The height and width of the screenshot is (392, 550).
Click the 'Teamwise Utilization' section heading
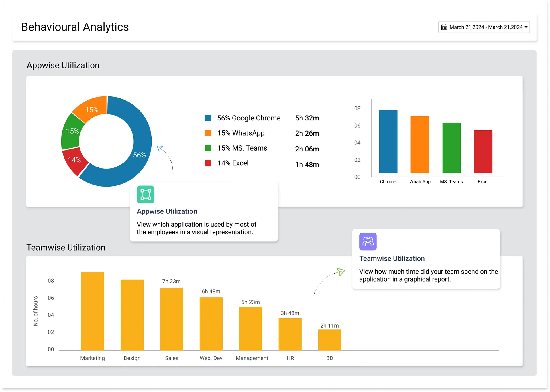tap(66, 248)
